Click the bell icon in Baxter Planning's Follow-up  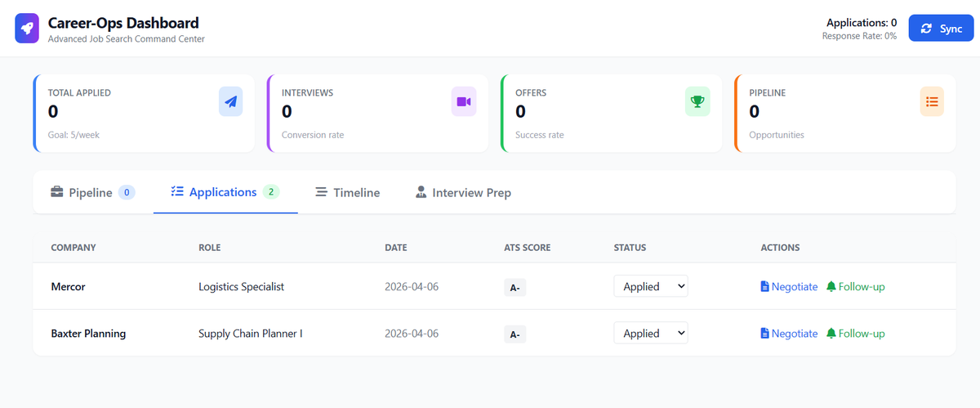pos(831,334)
